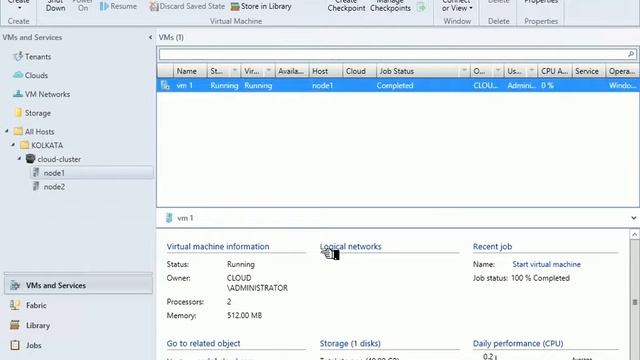Collapse the VMs and Services pane
This screenshot has width=640, height=360.
coord(150,37)
